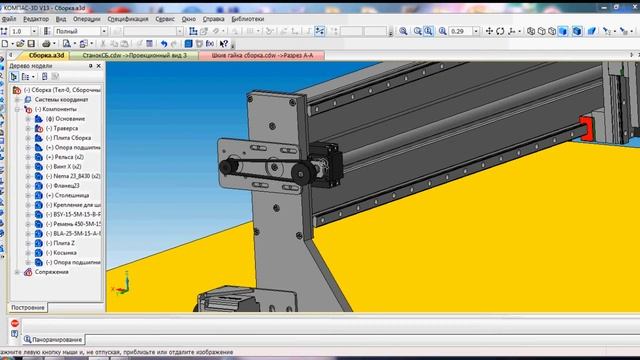This screenshot has width=640, height=360.
Task: Click the Open file icon
Action: tap(20, 43)
